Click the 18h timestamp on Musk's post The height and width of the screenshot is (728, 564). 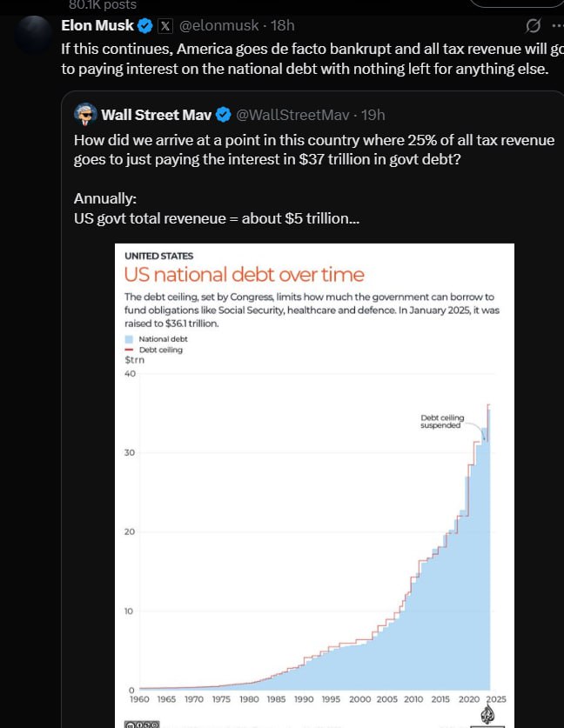[x=283, y=25]
